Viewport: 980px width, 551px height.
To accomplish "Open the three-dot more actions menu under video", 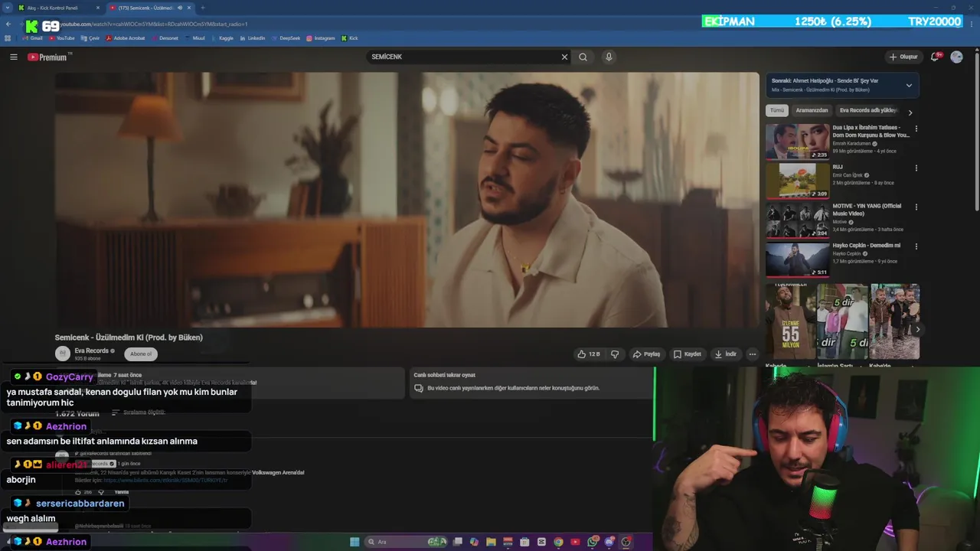I will click(x=753, y=354).
